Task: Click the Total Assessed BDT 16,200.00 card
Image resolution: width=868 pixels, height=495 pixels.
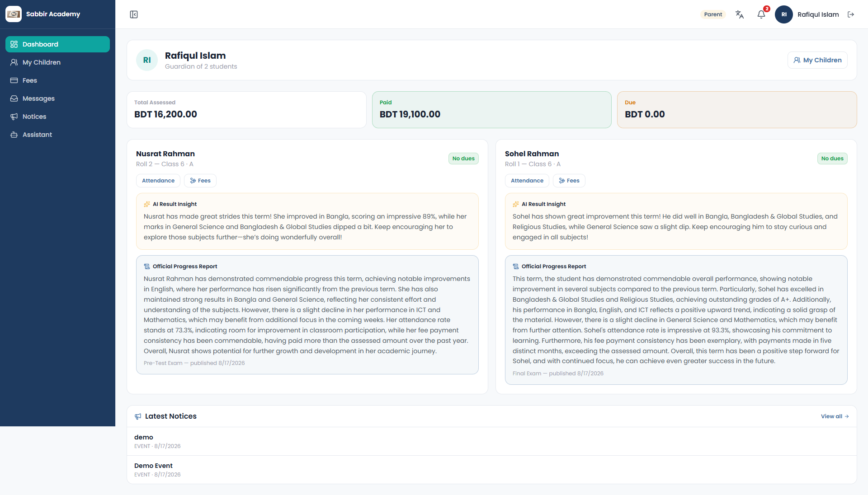Action: click(x=246, y=110)
